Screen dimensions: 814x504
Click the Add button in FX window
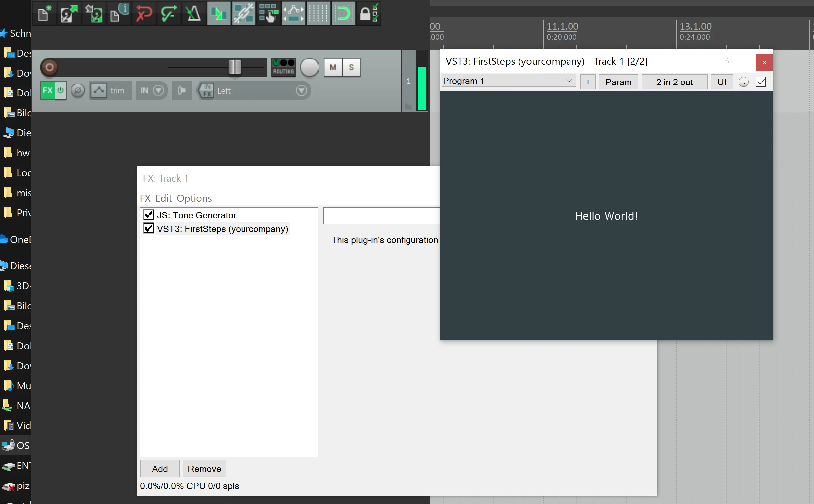(x=160, y=469)
